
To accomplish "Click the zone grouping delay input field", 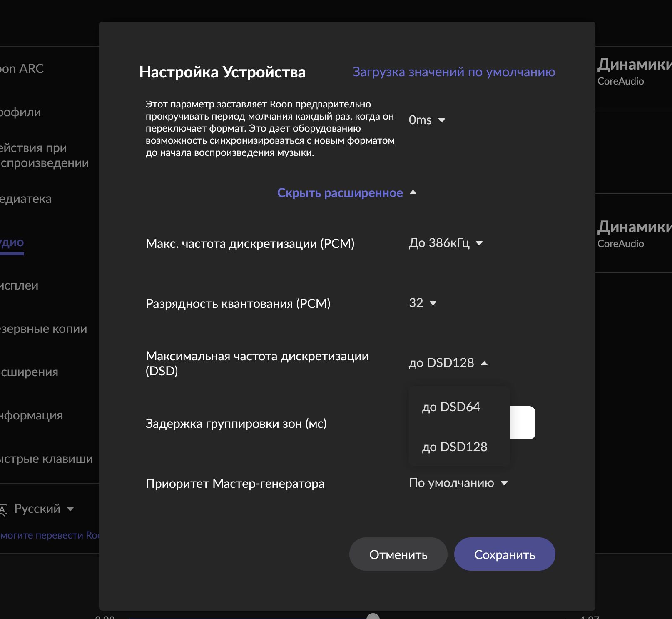I will coord(523,423).
